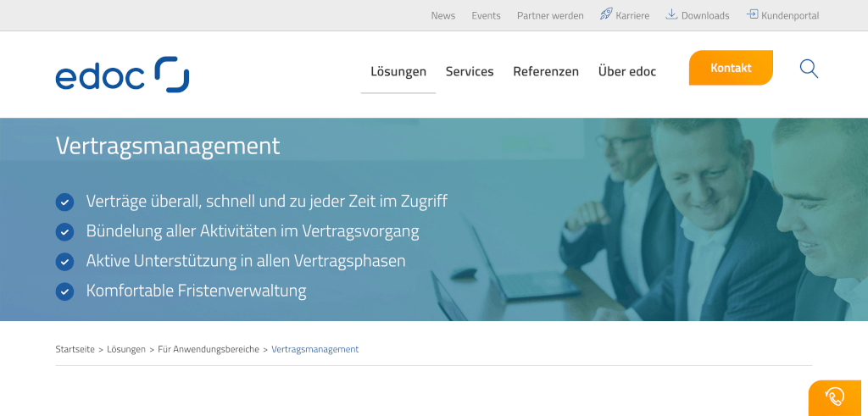Click checkmark icon beside Verträge überall
The height and width of the screenshot is (416, 868).
64,202
